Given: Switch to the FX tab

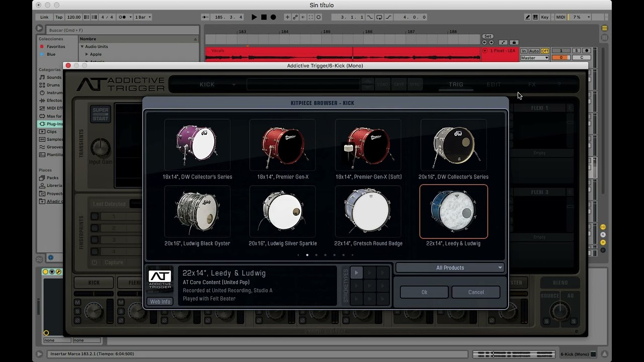Looking at the screenshot, I should click(532, 84).
